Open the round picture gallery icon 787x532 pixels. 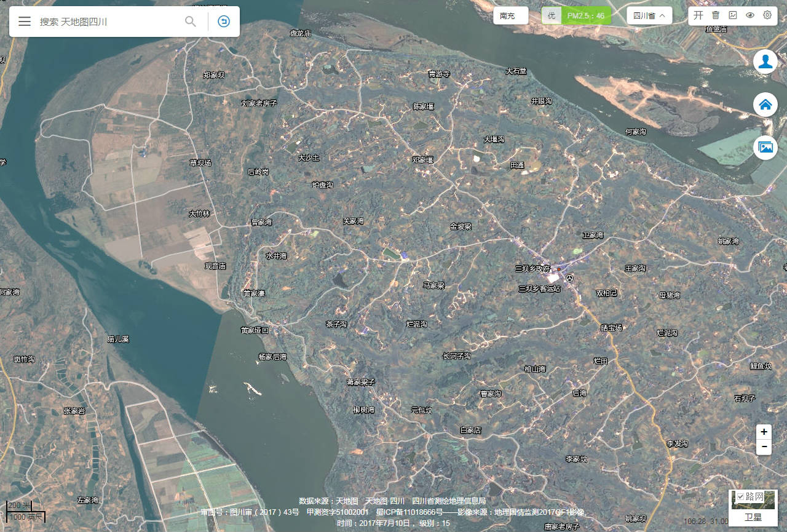pyautogui.click(x=765, y=148)
